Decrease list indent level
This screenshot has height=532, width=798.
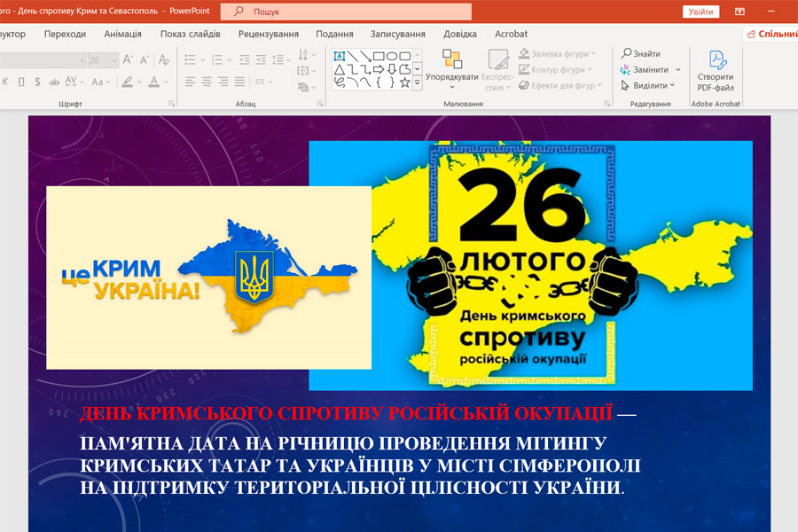coord(245,60)
